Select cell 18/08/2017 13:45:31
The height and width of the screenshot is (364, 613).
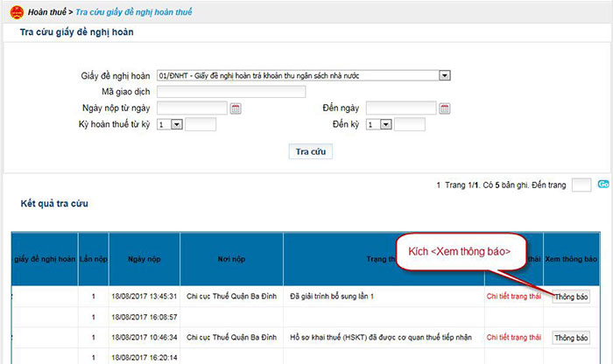pos(144,297)
